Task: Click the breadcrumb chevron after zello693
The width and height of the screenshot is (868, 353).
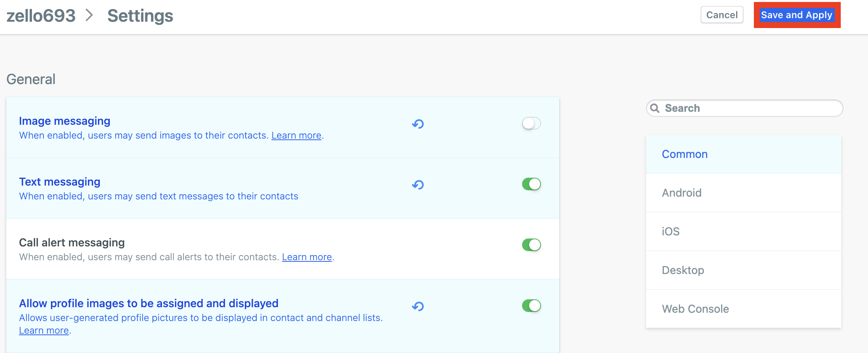Action: point(90,15)
